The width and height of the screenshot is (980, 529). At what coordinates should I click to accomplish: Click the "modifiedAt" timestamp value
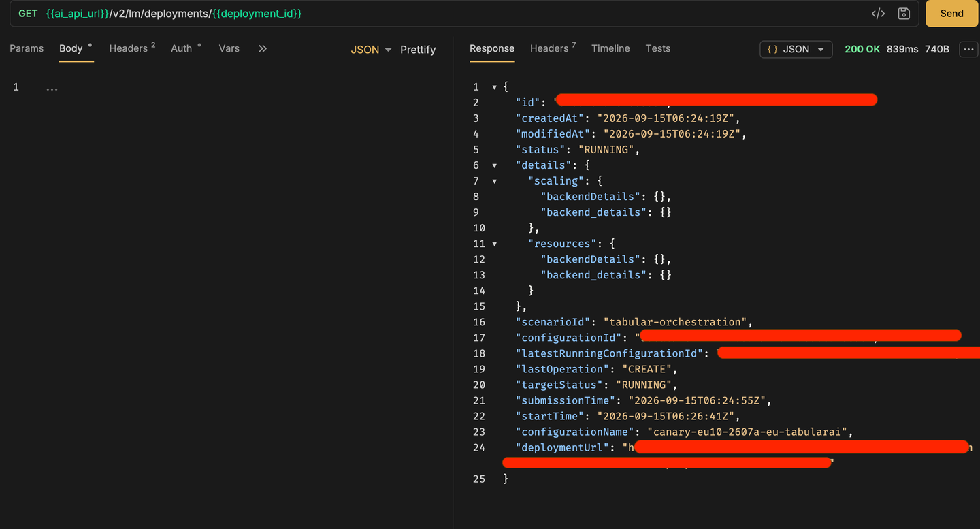672,134
